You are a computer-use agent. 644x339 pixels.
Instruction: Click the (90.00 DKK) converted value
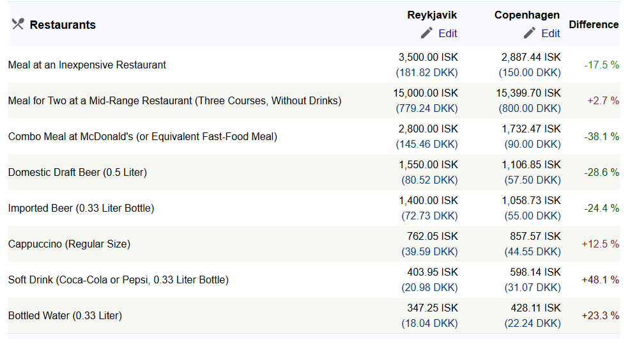coord(533,145)
